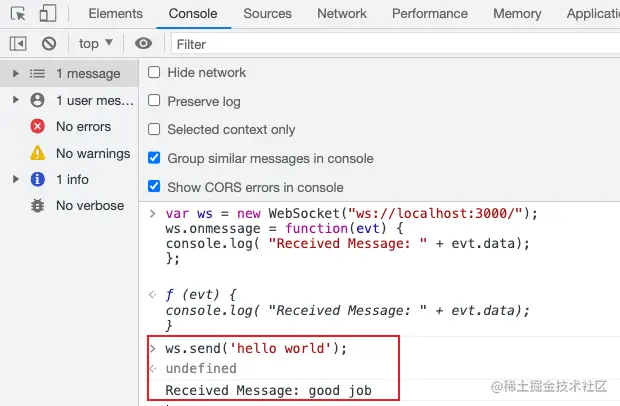
Task: Switch to the Network tab
Action: tap(342, 13)
